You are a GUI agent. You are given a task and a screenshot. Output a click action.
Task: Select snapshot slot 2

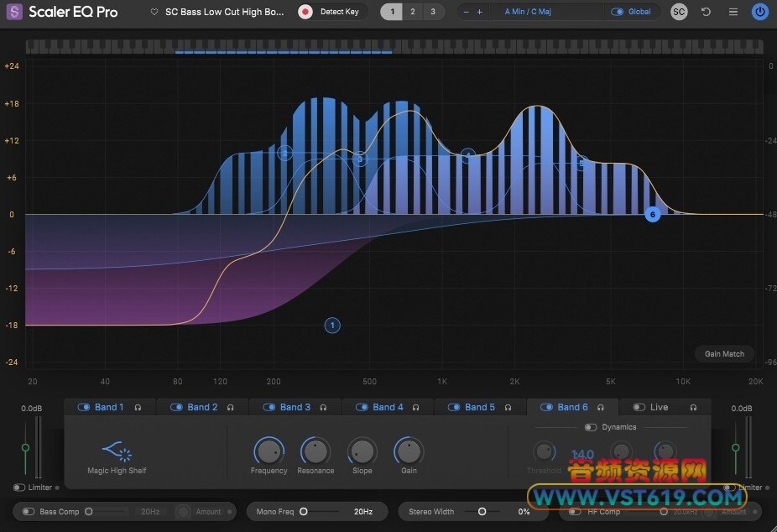pos(412,12)
